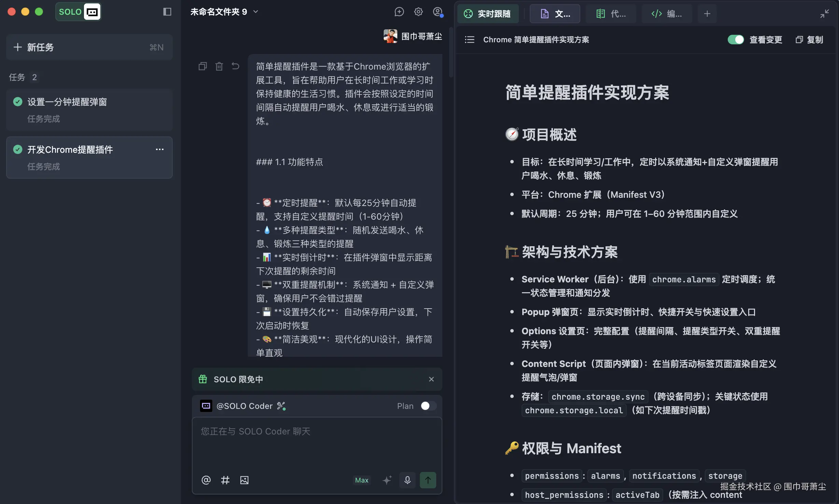The height and width of the screenshot is (504, 839).
Task: Toggle the 查看变更 switch
Action: [736, 40]
